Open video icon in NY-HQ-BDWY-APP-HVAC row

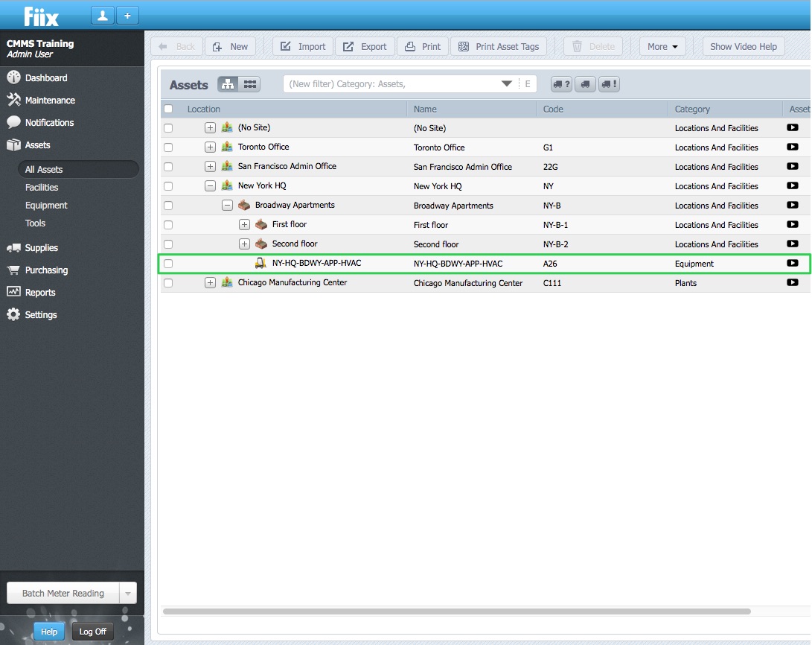click(x=793, y=263)
